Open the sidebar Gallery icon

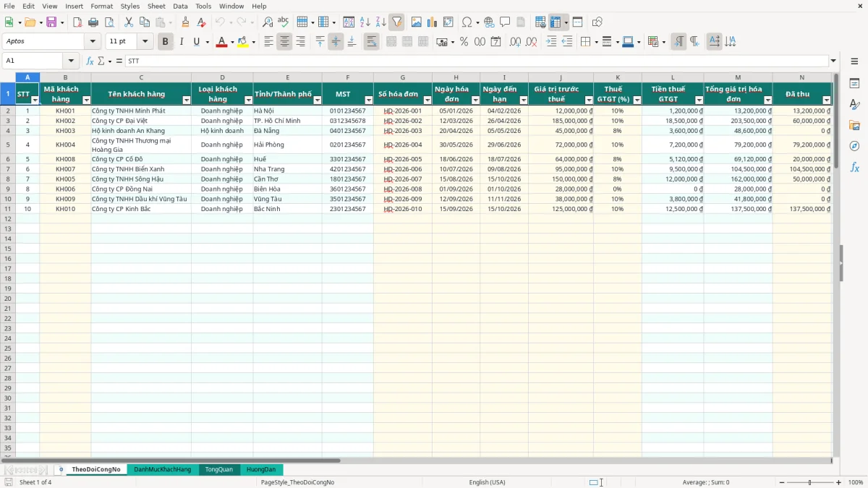tap(854, 126)
